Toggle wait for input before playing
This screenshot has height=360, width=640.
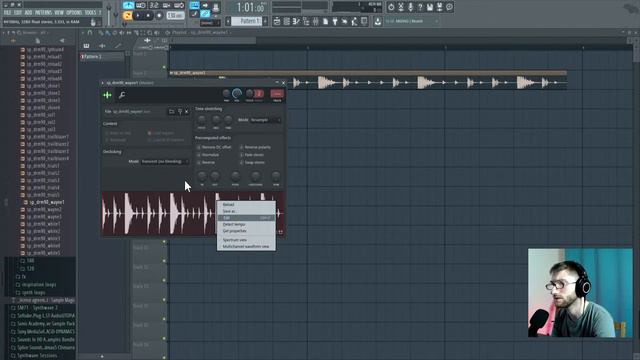(141, 6)
